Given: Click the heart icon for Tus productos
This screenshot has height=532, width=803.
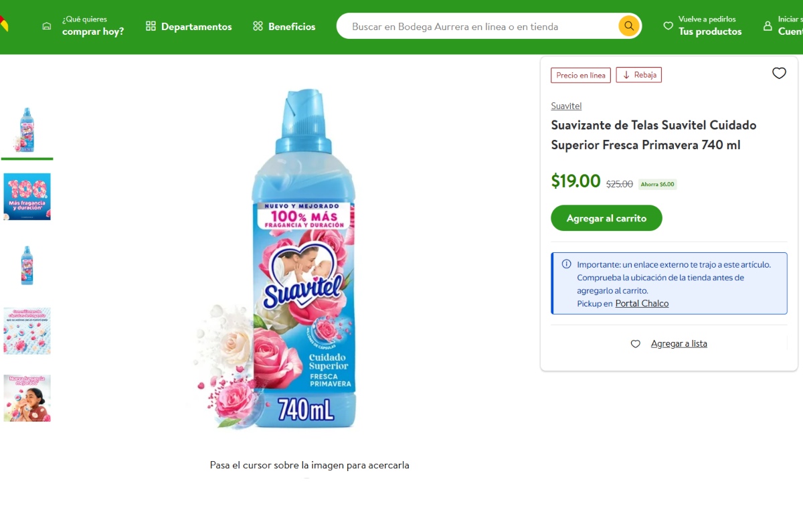Looking at the screenshot, I should [668, 25].
